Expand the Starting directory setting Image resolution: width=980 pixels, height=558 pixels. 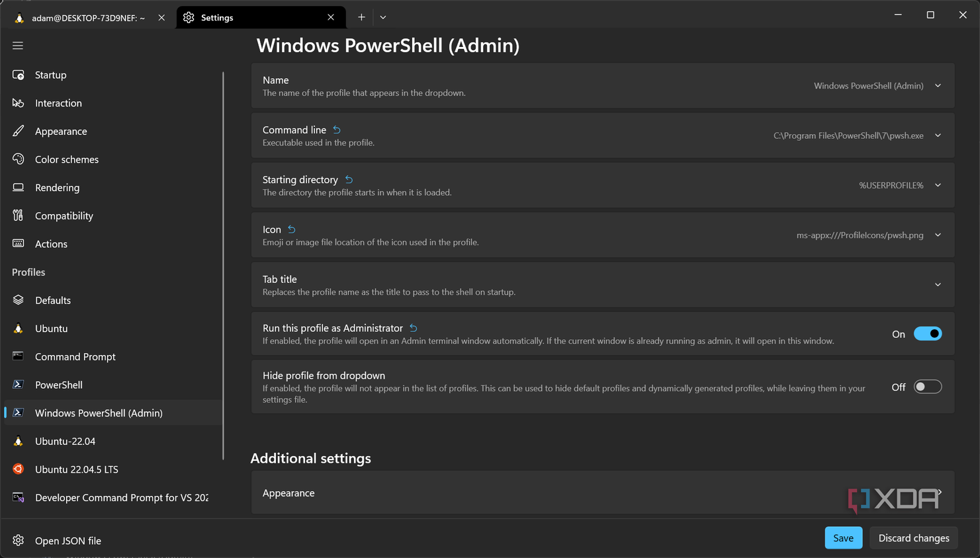[603, 185]
